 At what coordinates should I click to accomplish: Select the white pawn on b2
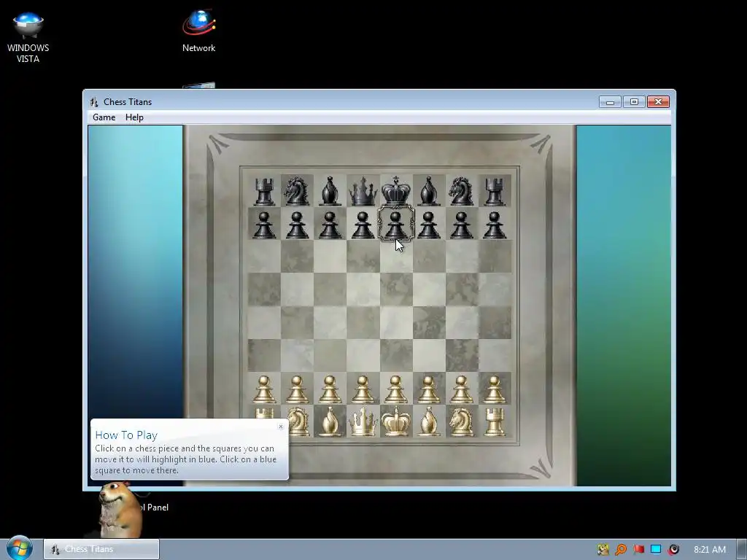[297, 389]
